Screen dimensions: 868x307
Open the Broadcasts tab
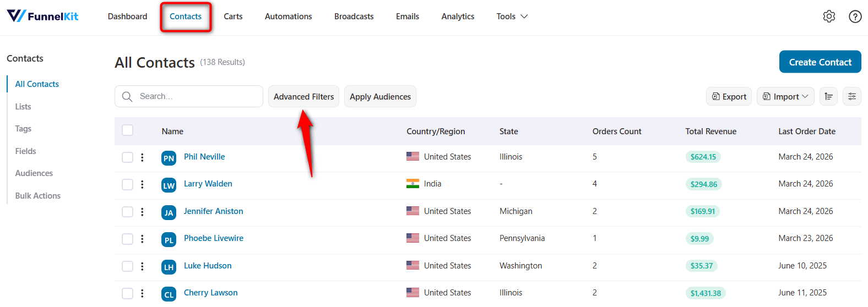point(354,17)
